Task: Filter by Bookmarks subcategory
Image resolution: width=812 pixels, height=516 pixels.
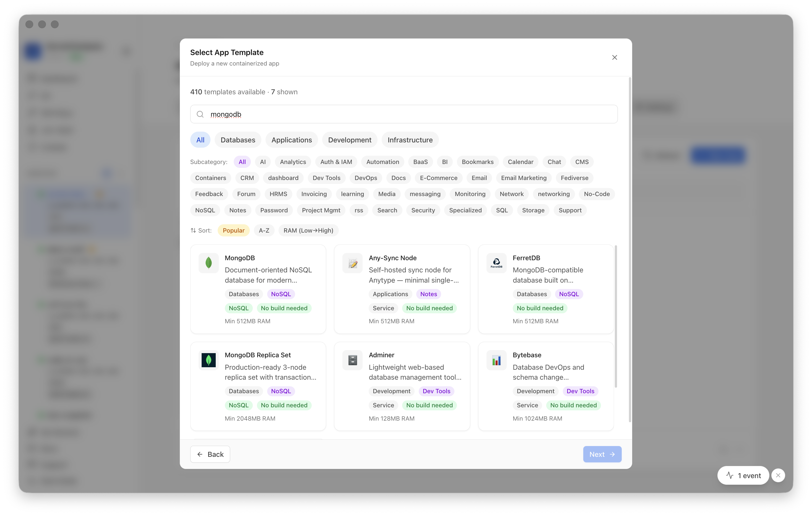Action: (x=477, y=162)
